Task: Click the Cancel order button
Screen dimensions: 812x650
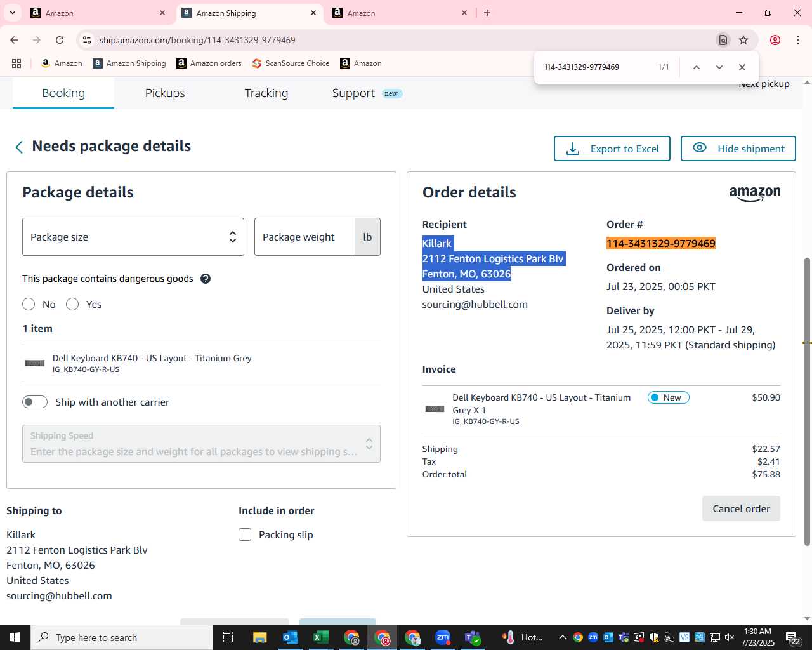Action: click(x=741, y=508)
